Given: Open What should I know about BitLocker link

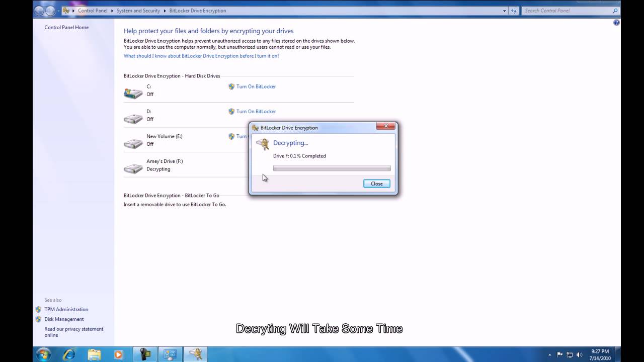Looking at the screenshot, I should [201, 56].
